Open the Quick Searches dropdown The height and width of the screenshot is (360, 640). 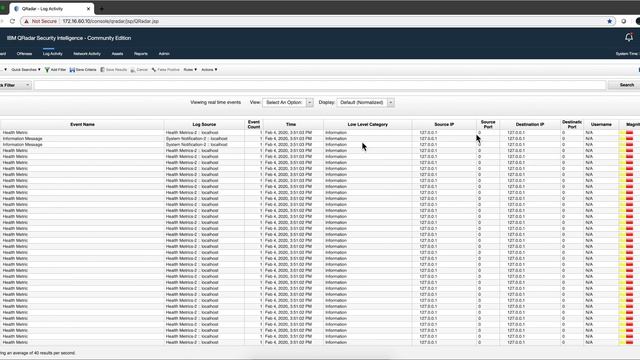[26, 70]
